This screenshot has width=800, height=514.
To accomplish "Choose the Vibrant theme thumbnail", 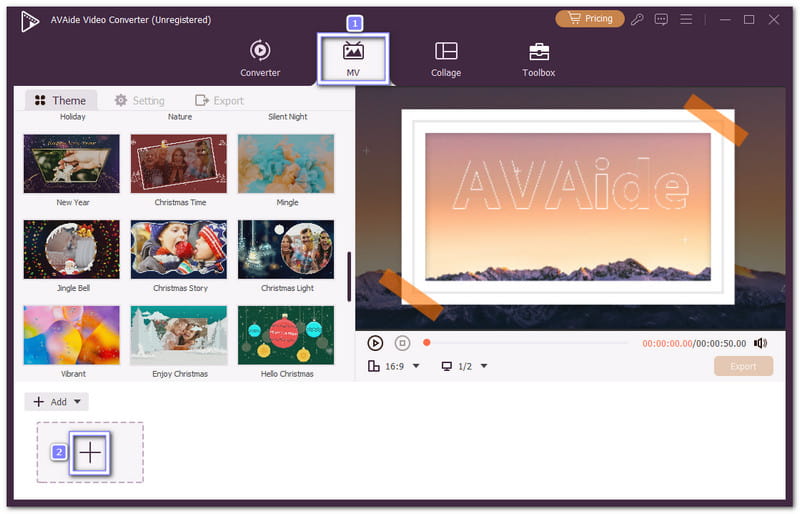I will tap(71, 335).
